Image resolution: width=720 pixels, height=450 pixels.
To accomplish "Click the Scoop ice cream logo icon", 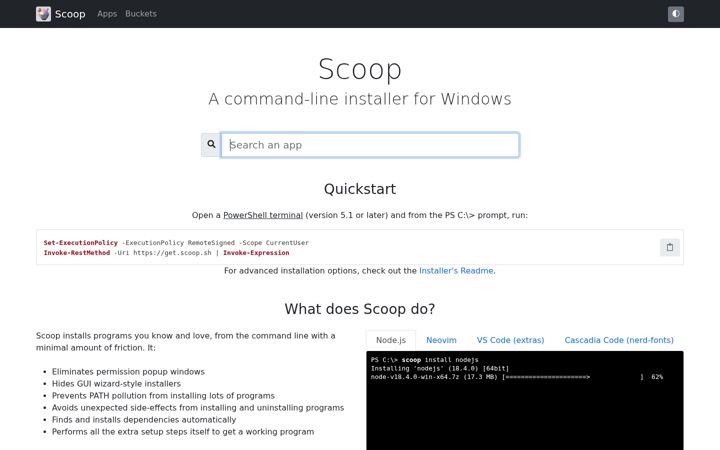I will 43,14.
